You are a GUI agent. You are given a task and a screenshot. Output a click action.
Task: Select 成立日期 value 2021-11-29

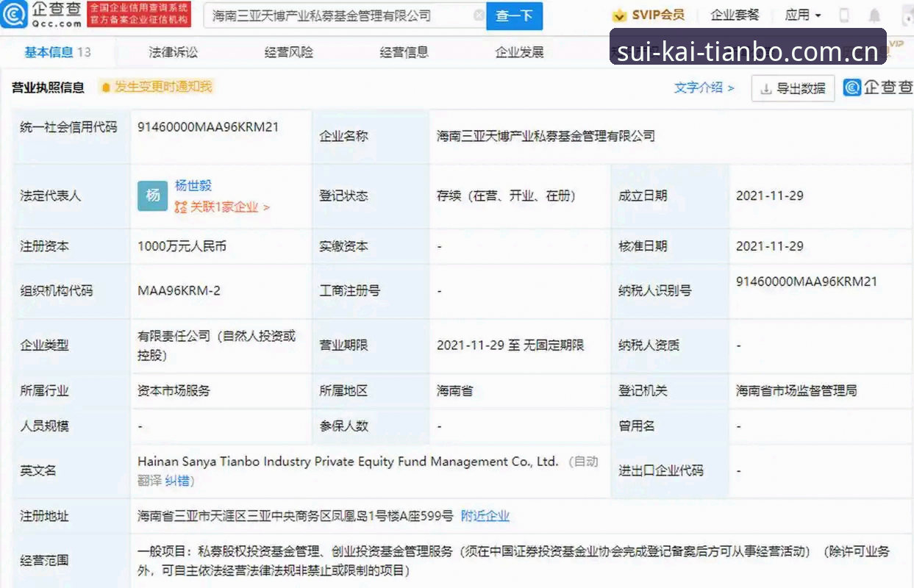tap(770, 196)
